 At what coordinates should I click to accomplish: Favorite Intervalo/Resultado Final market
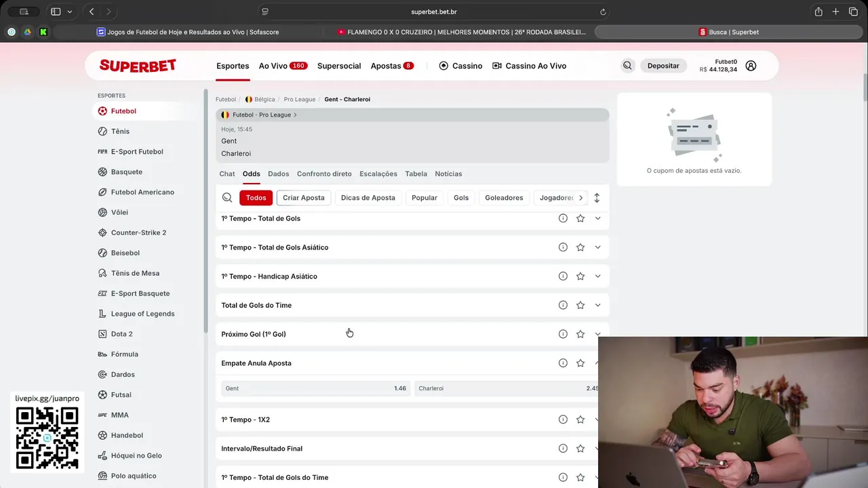tap(580, 449)
